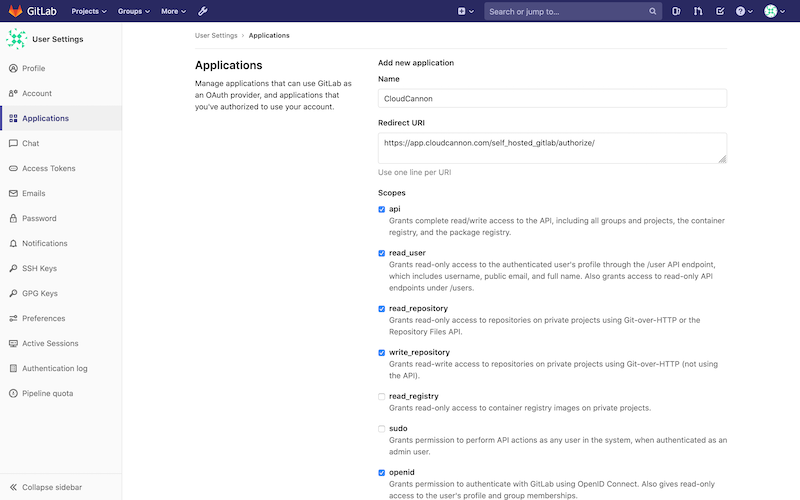The image size is (800, 500).
Task: Click the sudo scope label
Action: click(398, 429)
